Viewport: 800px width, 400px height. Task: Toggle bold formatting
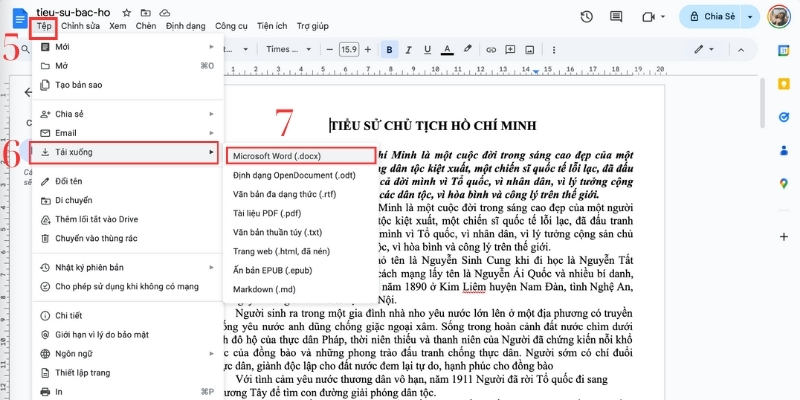[x=389, y=49]
